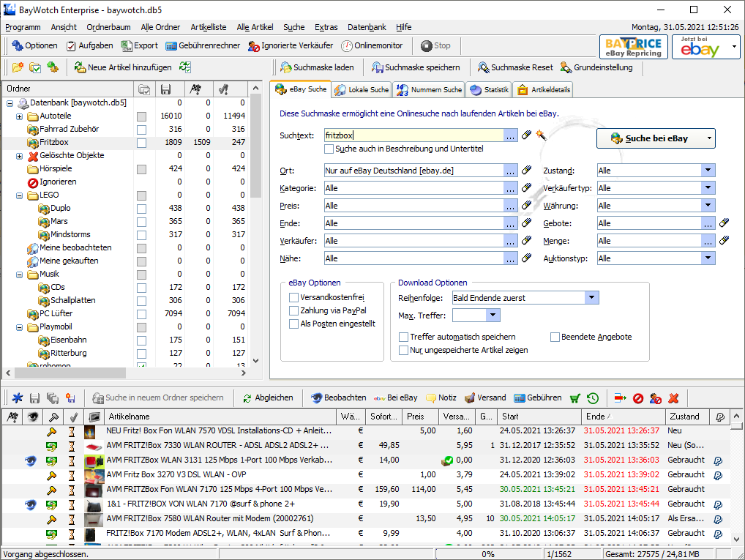The image size is (745, 560).
Task: Sort list by Ende column header
Action: point(623,417)
